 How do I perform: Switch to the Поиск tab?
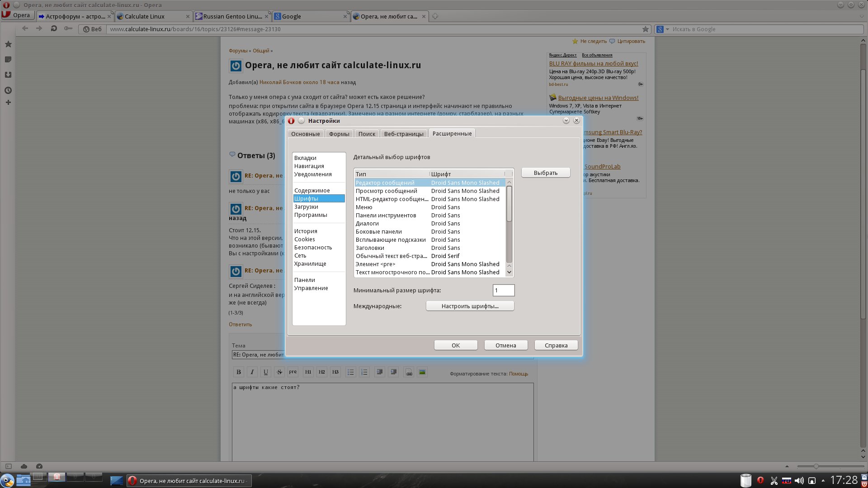(x=367, y=134)
